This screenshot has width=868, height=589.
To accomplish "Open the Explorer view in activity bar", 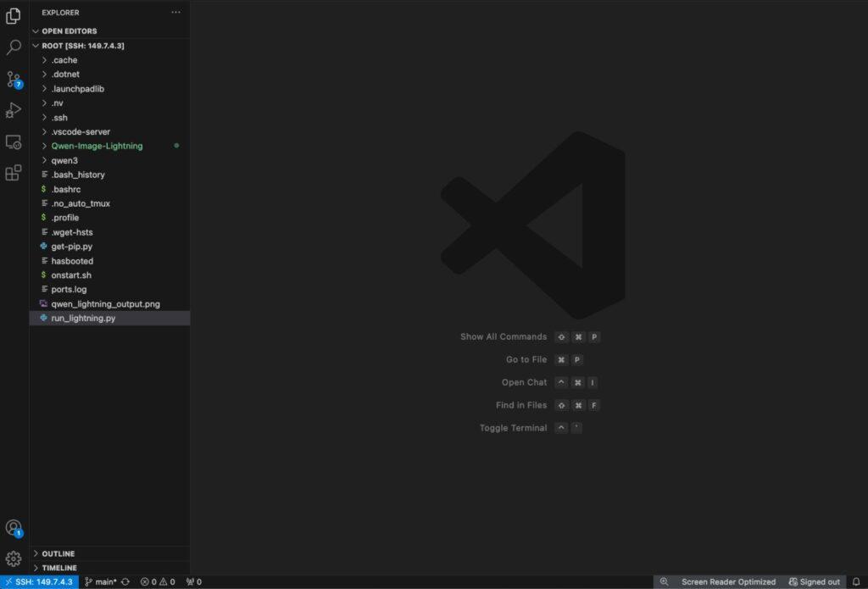I will 14,15.
